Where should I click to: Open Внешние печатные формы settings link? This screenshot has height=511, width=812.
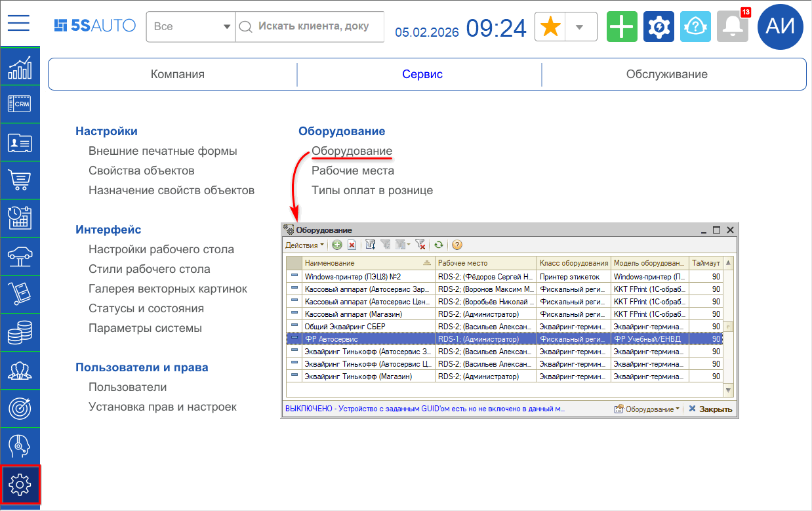click(x=163, y=151)
